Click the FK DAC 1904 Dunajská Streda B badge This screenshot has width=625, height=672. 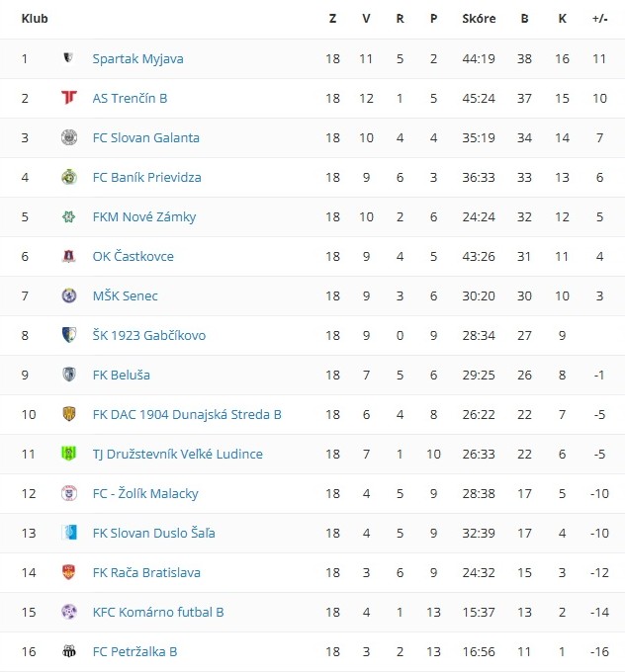pos(68,414)
